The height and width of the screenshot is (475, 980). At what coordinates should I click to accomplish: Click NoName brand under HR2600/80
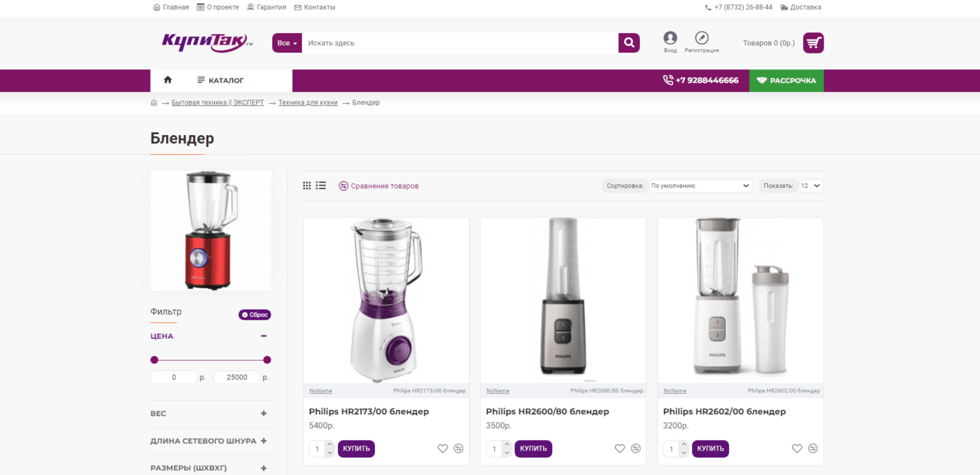497,391
